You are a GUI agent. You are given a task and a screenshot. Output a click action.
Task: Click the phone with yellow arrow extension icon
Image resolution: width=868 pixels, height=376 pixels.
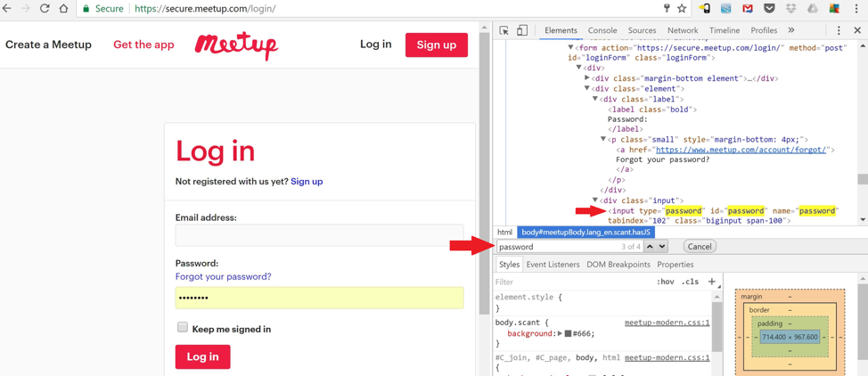click(x=705, y=8)
